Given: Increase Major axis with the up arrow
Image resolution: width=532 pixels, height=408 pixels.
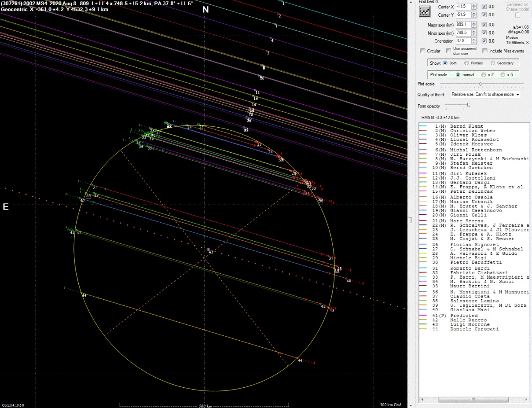Looking at the screenshot, I should (474, 23).
